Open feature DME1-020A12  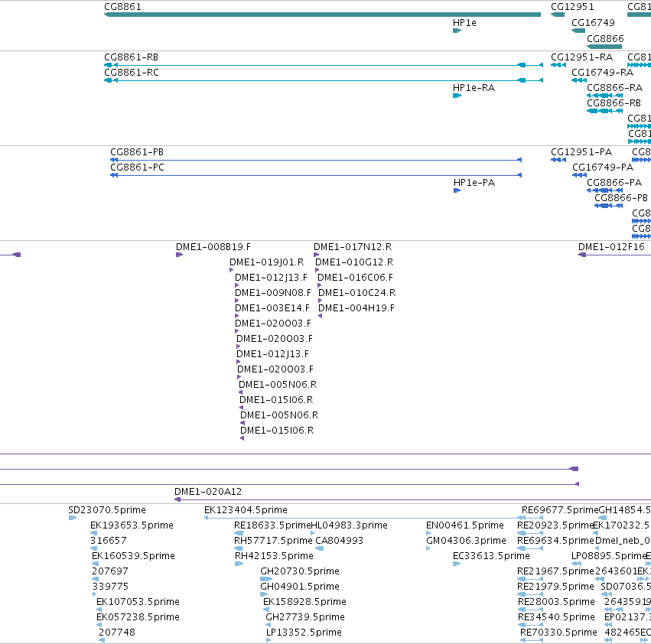pyautogui.click(x=207, y=492)
